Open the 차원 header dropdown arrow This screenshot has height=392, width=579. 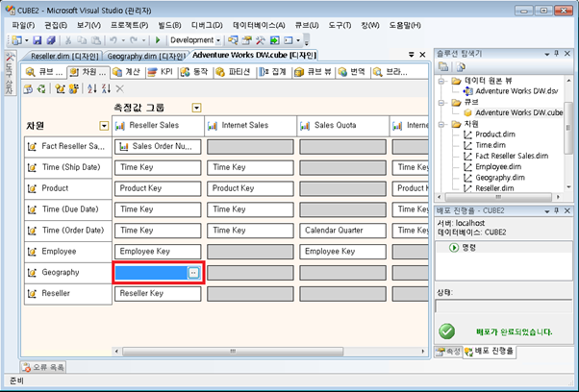pos(104,126)
